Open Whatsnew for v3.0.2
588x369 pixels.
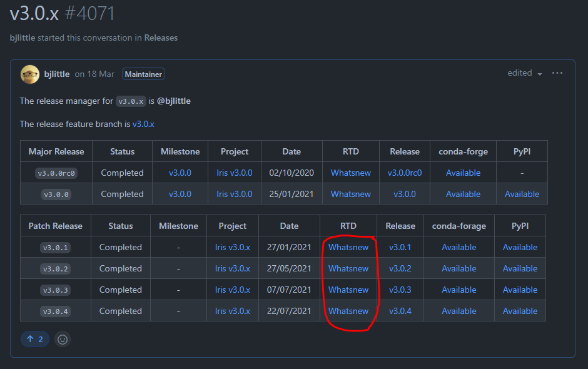click(348, 269)
